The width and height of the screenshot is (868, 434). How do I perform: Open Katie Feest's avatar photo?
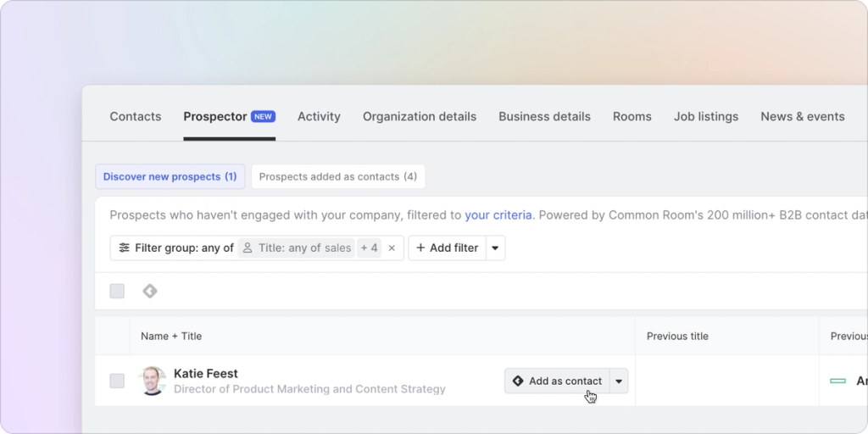pyautogui.click(x=153, y=381)
